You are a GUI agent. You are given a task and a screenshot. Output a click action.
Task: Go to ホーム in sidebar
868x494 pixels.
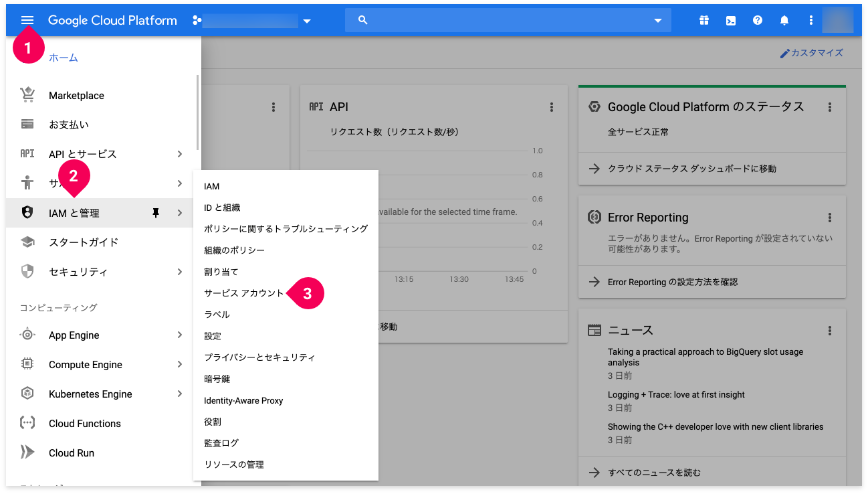click(x=64, y=58)
